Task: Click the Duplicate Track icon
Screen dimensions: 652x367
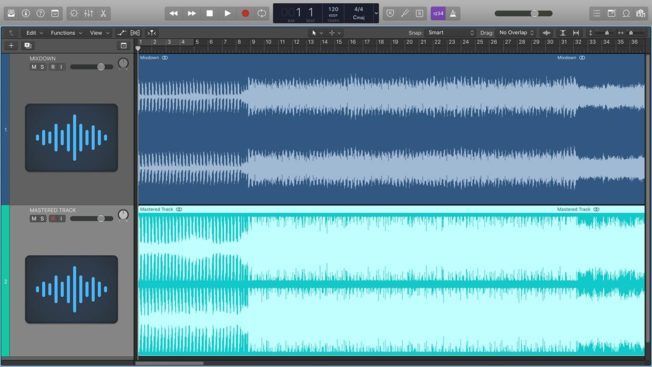Action: click(28, 45)
